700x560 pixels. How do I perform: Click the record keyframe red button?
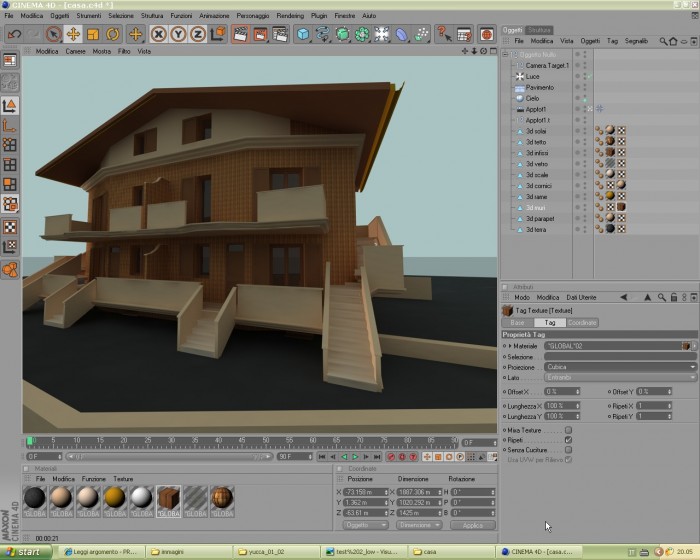(x=392, y=457)
